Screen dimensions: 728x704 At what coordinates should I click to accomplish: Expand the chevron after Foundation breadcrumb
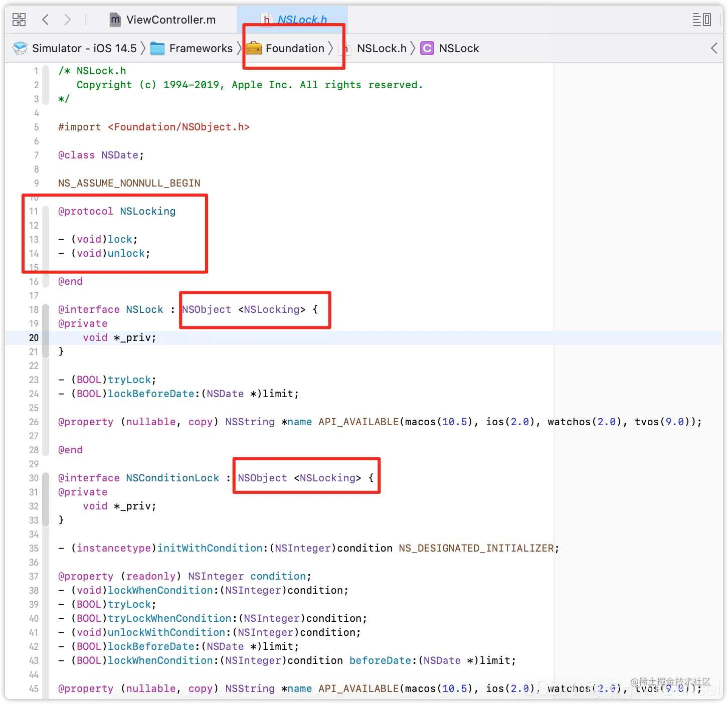pyautogui.click(x=331, y=48)
